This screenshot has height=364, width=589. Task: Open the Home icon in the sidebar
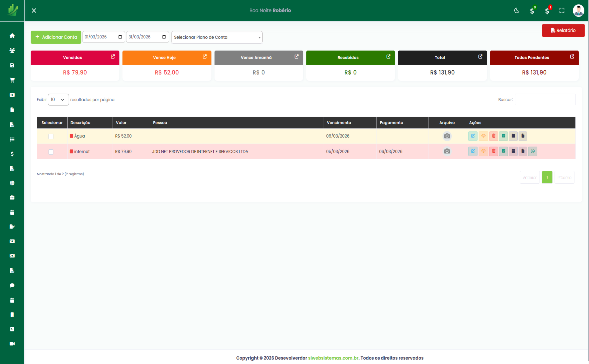point(12,36)
